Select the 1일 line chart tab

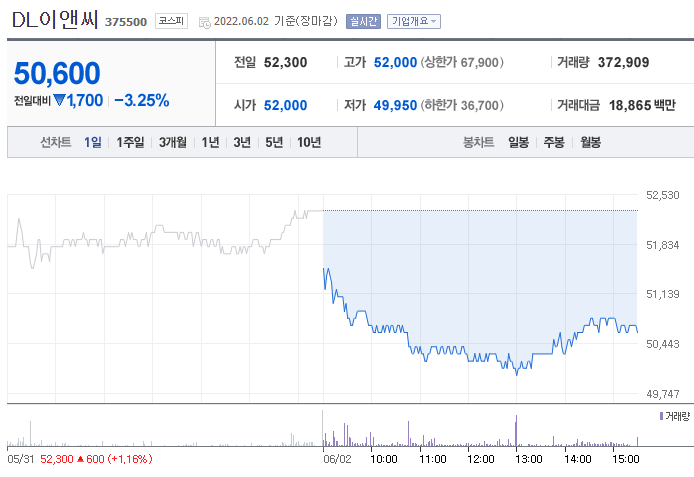[x=93, y=142]
